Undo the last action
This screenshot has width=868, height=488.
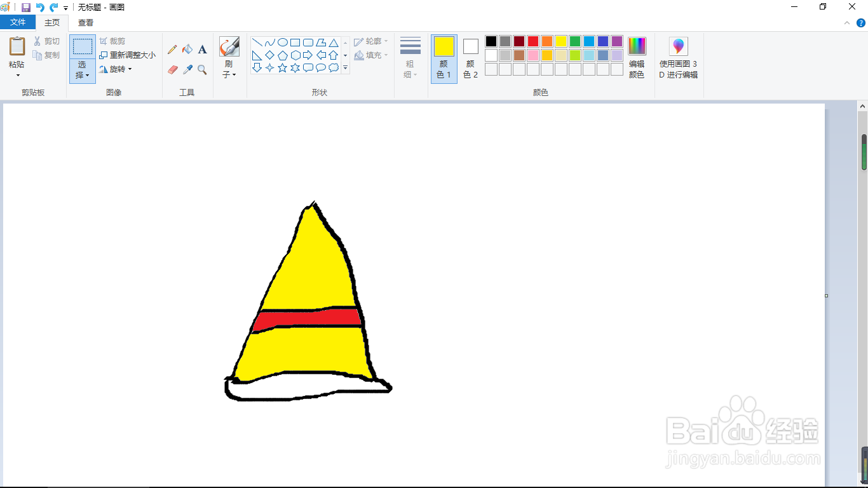(40, 7)
